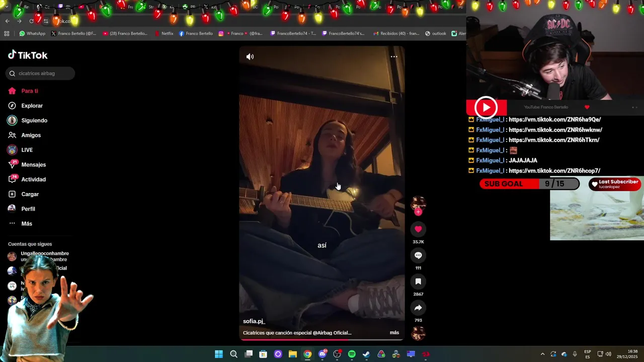This screenshot has height=362, width=644.
Task: Click the Last Subscriber lucanlopez badge
Action: pyautogui.click(x=615, y=184)
